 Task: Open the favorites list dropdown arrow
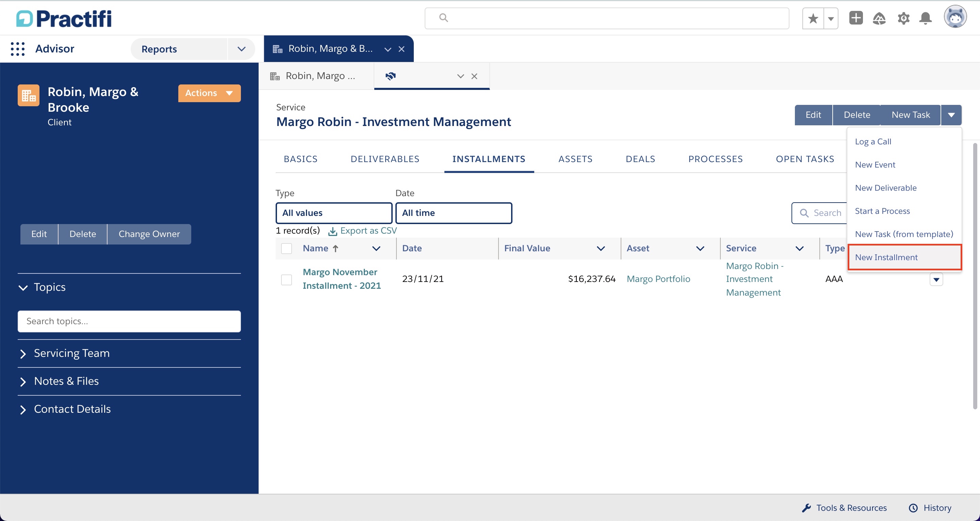[831, 18]
